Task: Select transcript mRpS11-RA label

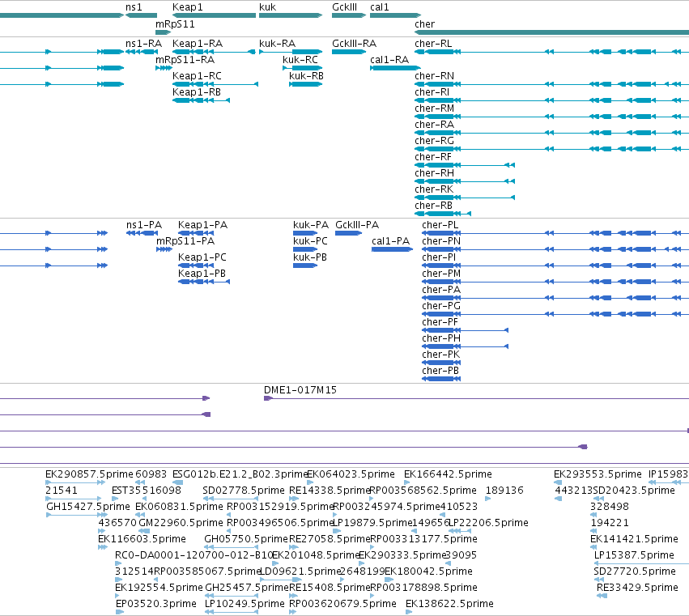Action: pos(185,60)
